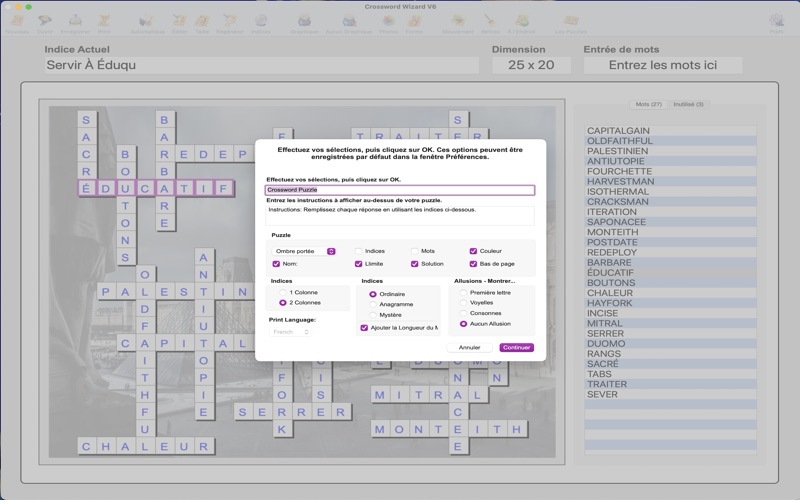Select DUOMO in the word list
The height and width of the screenshot is (500, 800).
(x=670, y=343)
